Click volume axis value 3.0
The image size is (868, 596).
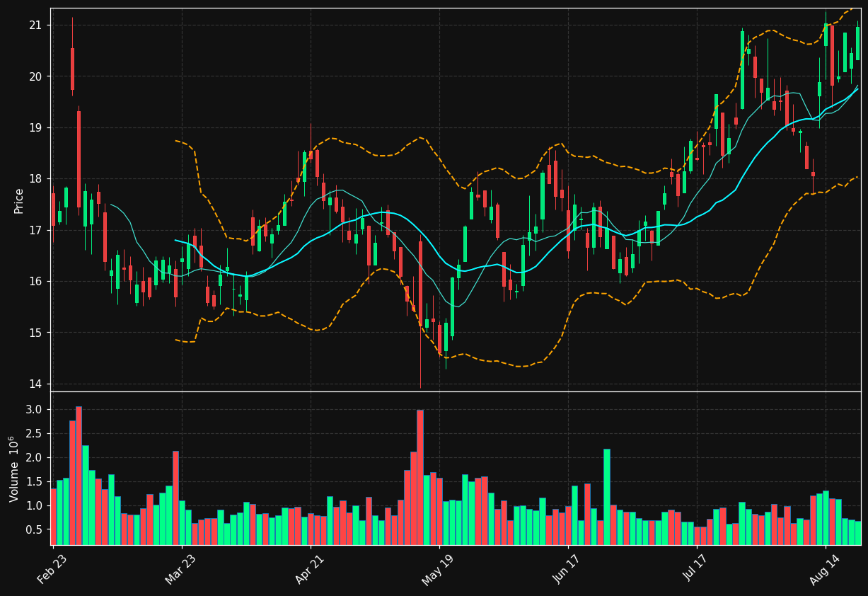(35, 410)
